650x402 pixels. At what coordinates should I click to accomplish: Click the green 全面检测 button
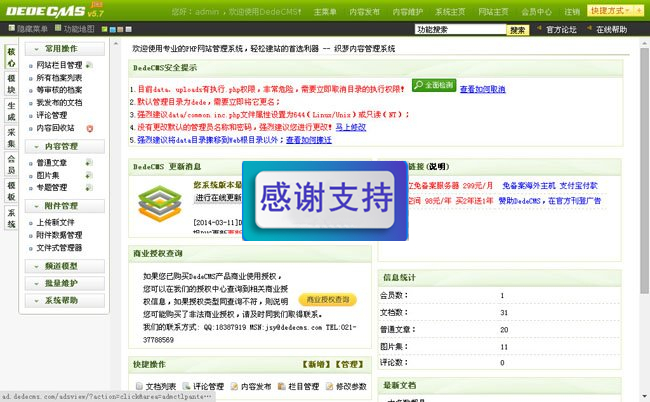pos(434,85)
